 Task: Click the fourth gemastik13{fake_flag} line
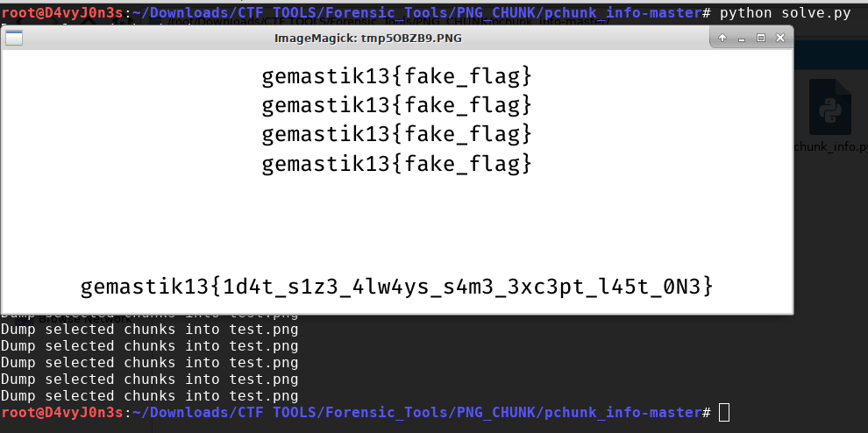(396, 163)
